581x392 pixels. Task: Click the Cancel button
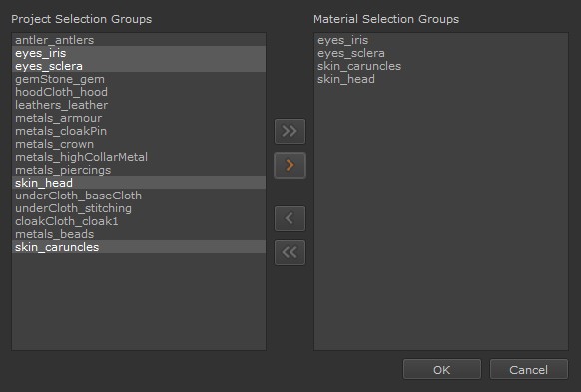pyautogui.click(x=529, y=369)
